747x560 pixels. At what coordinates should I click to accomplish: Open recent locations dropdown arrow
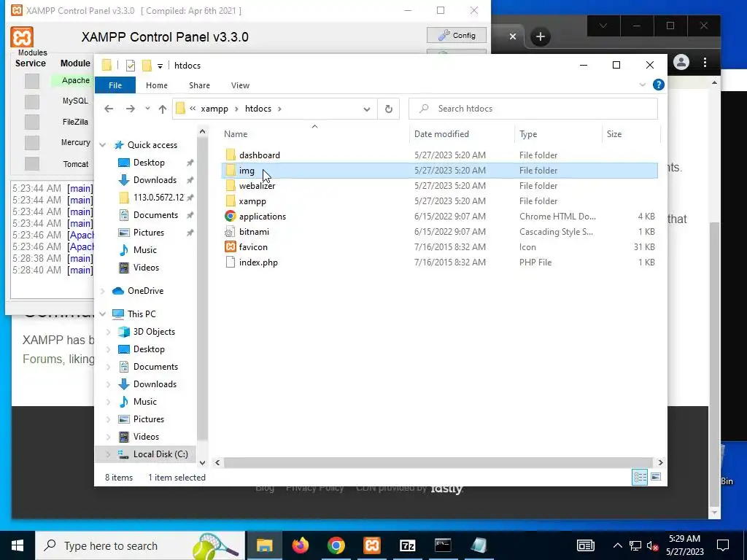(x=147, y=109)
